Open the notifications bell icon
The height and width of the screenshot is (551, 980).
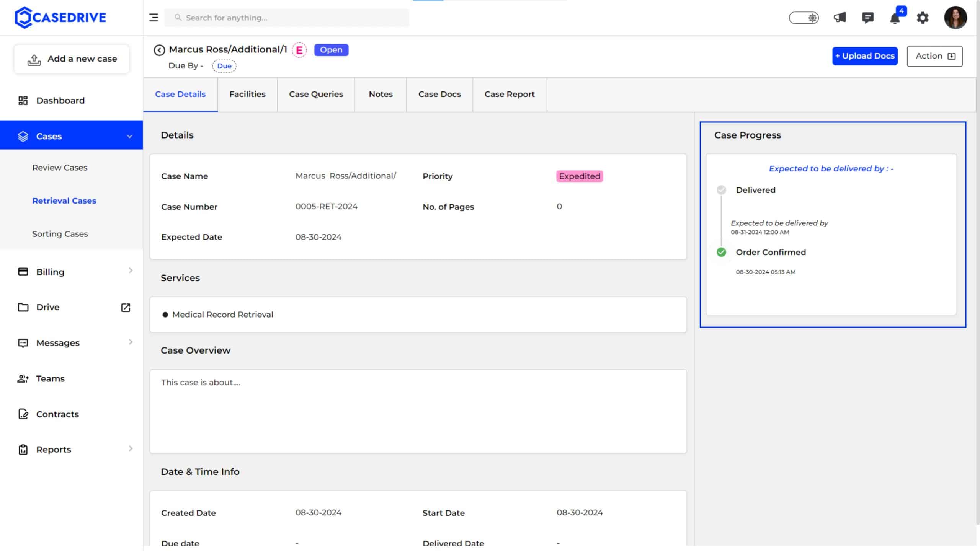click(895, 18)
